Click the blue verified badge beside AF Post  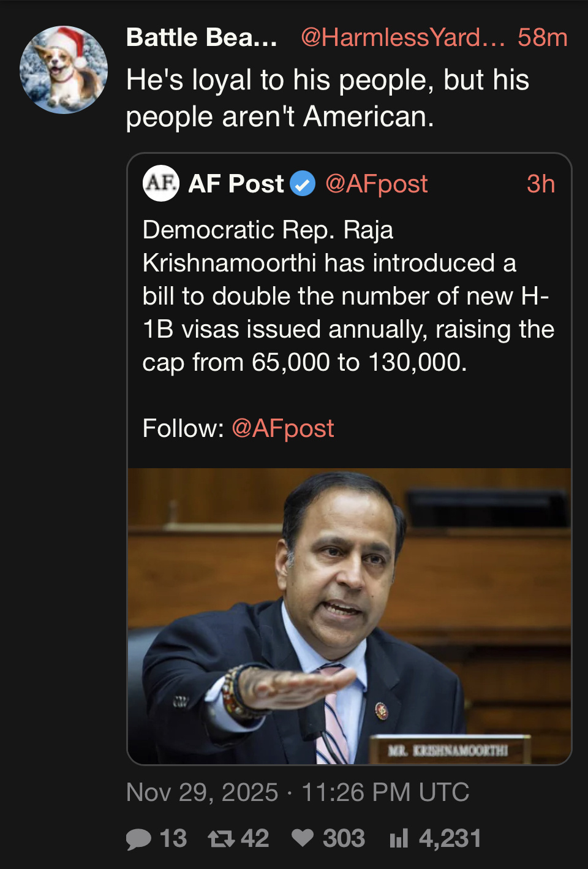tap(302, 184)
